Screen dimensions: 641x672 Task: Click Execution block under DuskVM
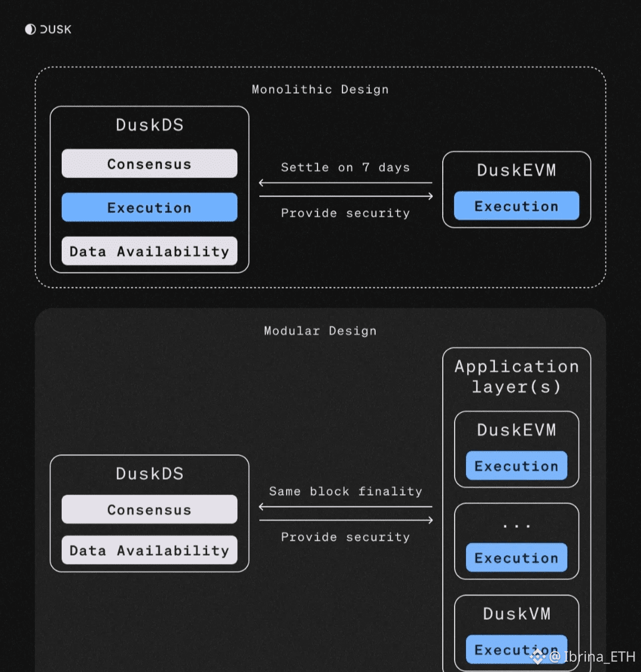tap(517, 649)
